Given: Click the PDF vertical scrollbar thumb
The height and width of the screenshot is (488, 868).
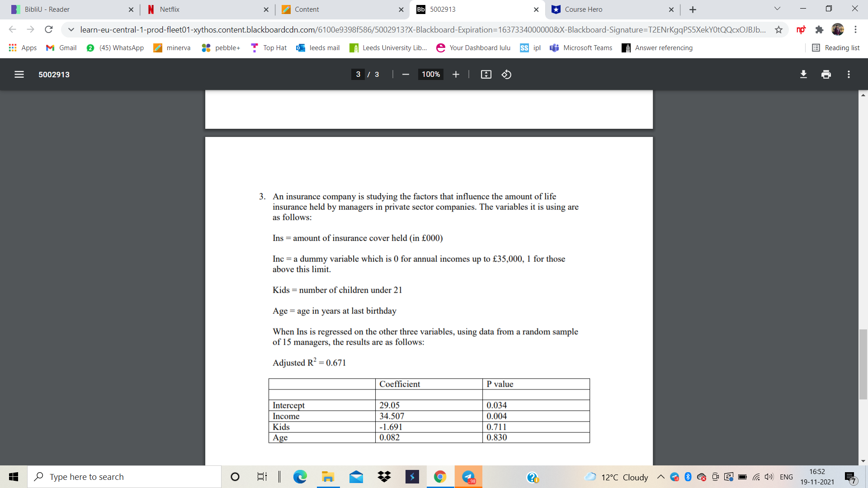Looking at the screenshot, I should coord(863,364).
